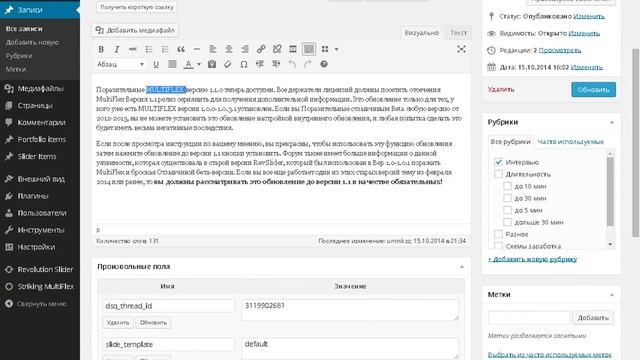Insert a horizontal line
This screenshot has height=360, width=640.
point(197,49)
